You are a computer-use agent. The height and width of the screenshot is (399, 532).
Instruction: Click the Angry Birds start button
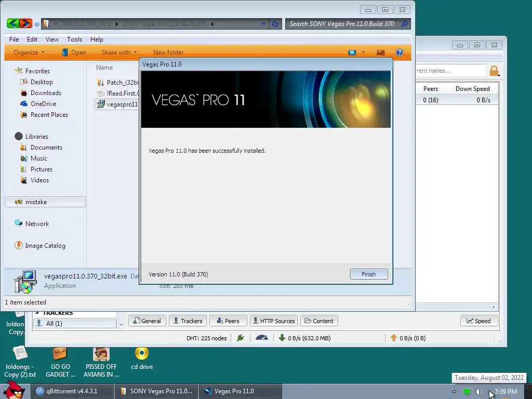point(14,390)
